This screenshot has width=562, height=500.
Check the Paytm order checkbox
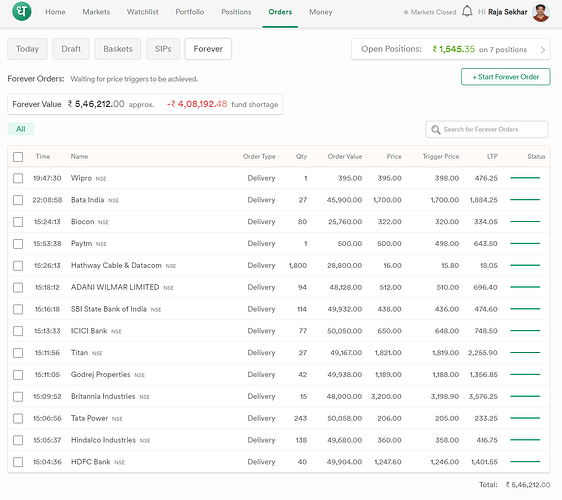(18, 244)
